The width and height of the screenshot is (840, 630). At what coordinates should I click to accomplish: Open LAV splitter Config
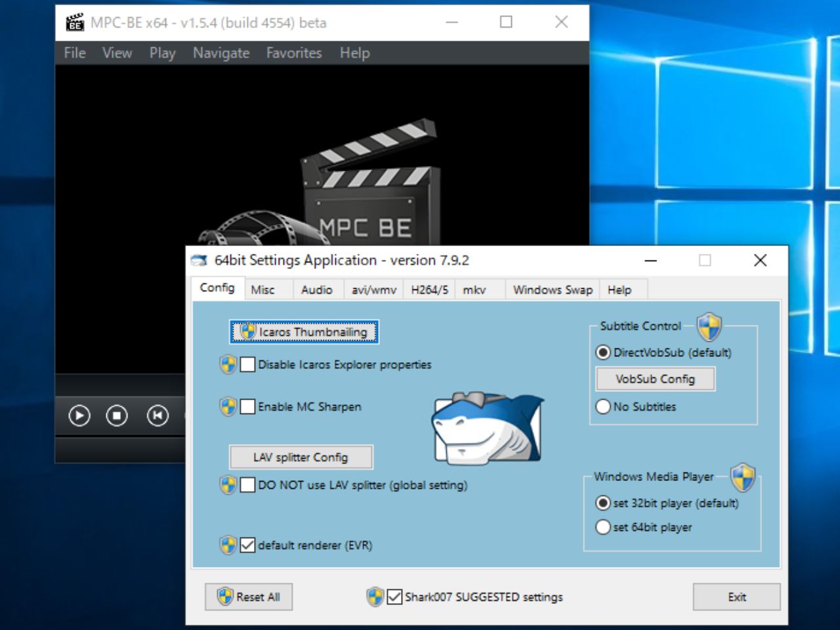[x=301, y=457]
